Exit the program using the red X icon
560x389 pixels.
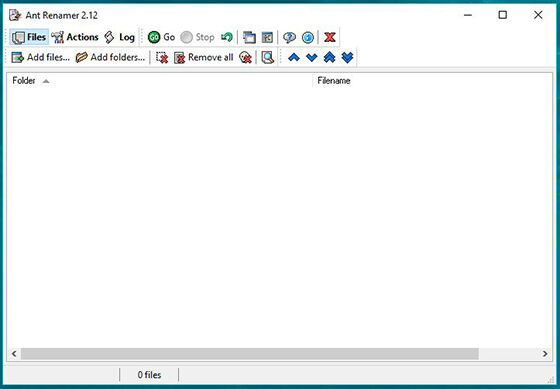[330, 37]
